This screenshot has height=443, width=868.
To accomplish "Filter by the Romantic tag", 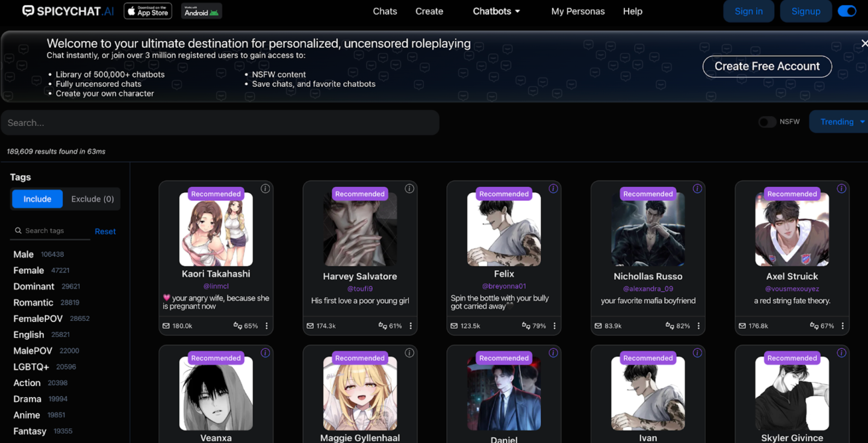I will tap(33, 303).
